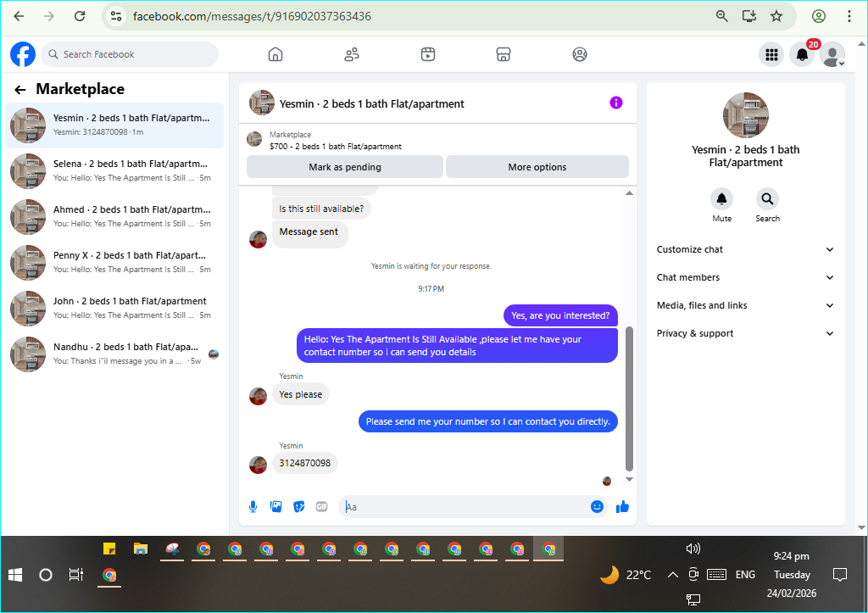
Task: Open the Windows notification center
Action: 840,576
